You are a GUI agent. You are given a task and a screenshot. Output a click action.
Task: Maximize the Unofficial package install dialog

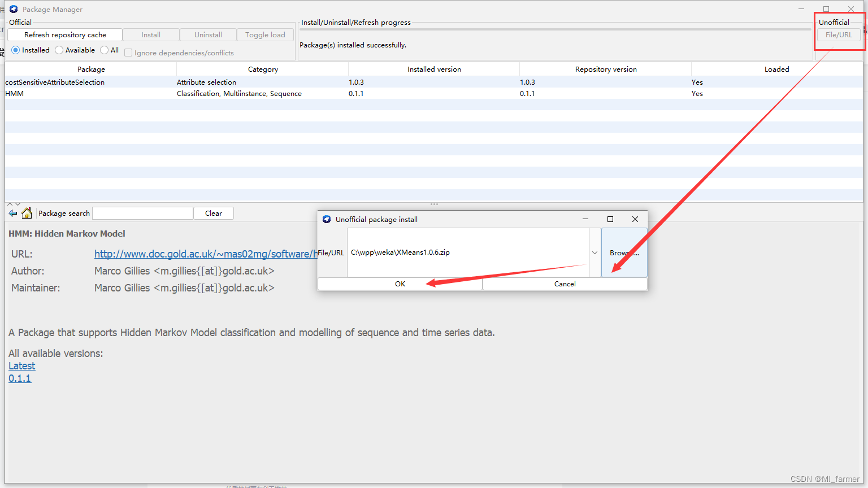(x=610, y=219)
